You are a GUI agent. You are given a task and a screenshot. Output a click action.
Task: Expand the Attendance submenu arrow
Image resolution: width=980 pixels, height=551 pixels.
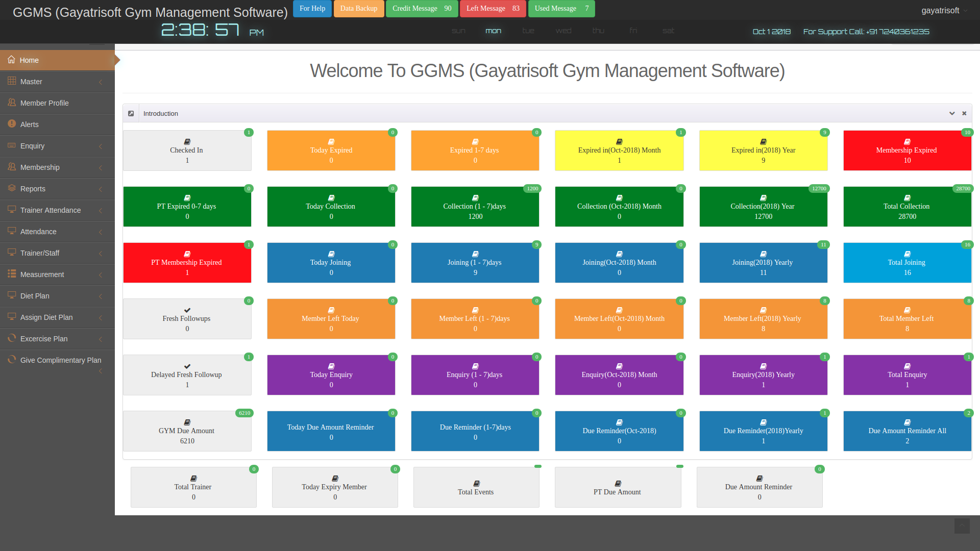(x=101, y=232)
